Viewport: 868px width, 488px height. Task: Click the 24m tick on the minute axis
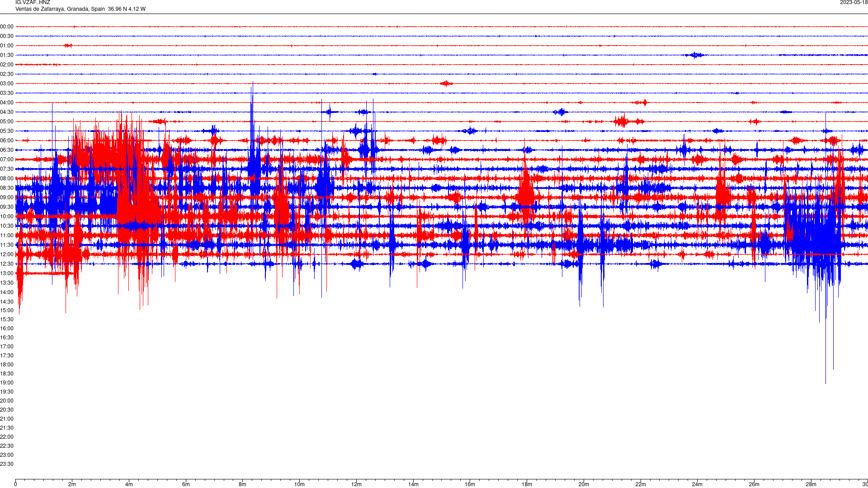click(697, 484)
